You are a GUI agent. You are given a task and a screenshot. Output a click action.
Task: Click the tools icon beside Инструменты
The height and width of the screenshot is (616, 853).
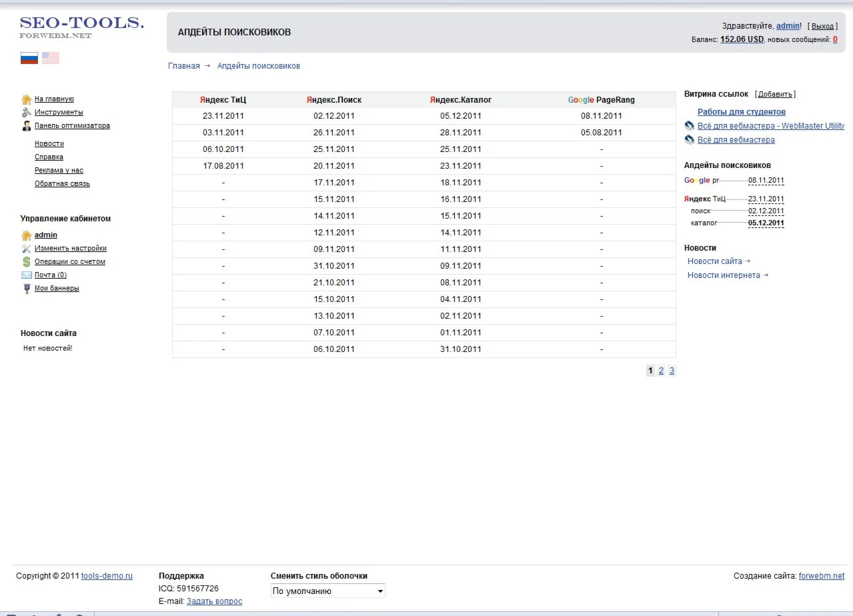[27, 113]
